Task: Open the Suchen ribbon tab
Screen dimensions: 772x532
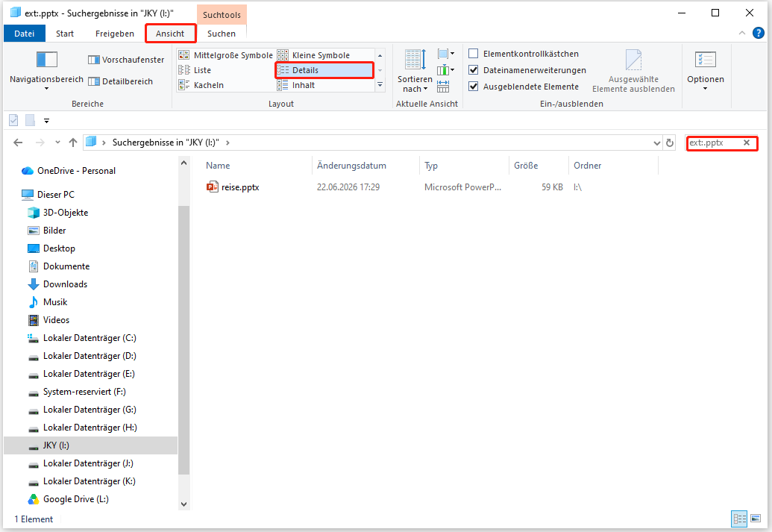Action: tap(221, 34)
